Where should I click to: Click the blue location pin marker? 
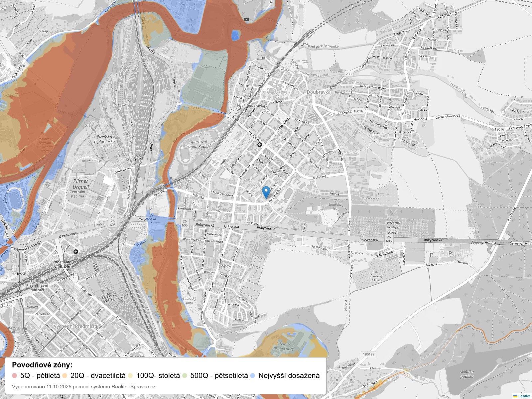pyautogui.click(x=266, y=192)
